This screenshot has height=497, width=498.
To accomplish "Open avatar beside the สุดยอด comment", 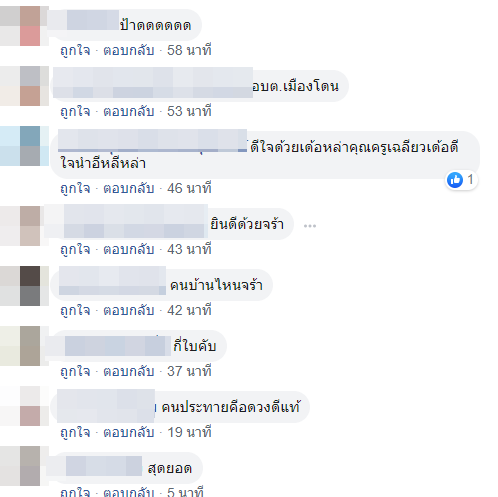I will [24, 466].
